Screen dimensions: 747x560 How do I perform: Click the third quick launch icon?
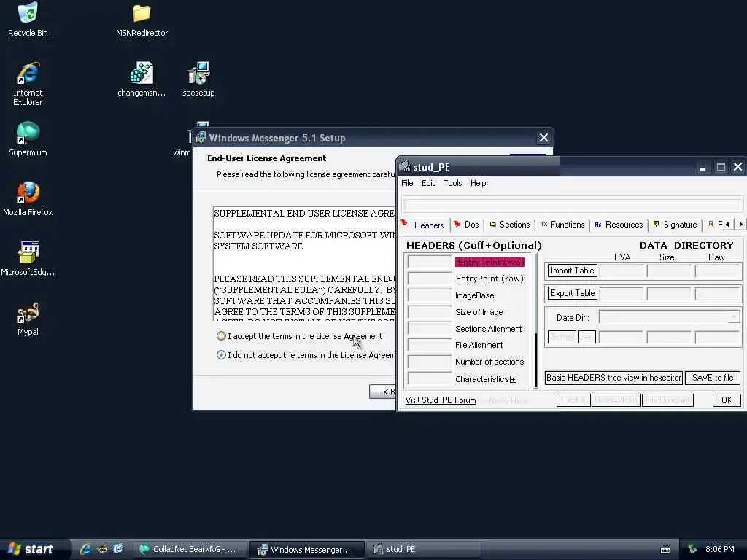pyautogui.click(x=118, y=549)
